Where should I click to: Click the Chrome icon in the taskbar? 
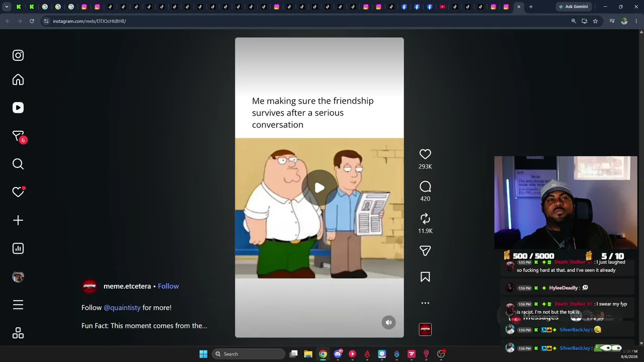(323, 354)
